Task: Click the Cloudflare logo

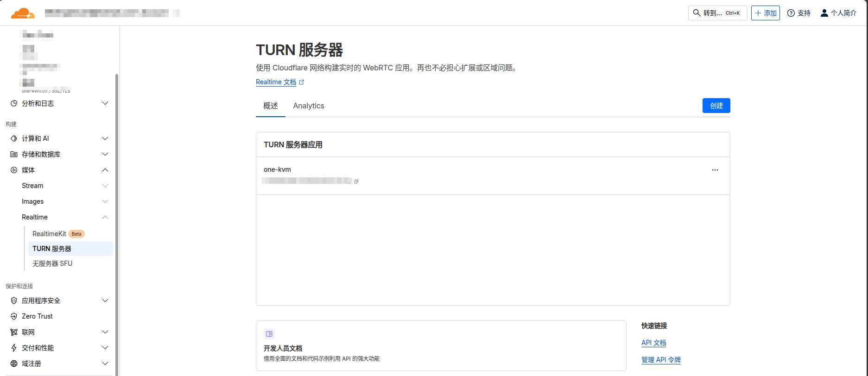Action: (23, 13)
